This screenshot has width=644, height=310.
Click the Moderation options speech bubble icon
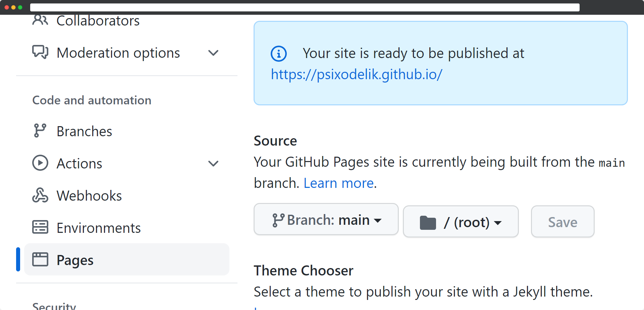click(x=40, y=52)
